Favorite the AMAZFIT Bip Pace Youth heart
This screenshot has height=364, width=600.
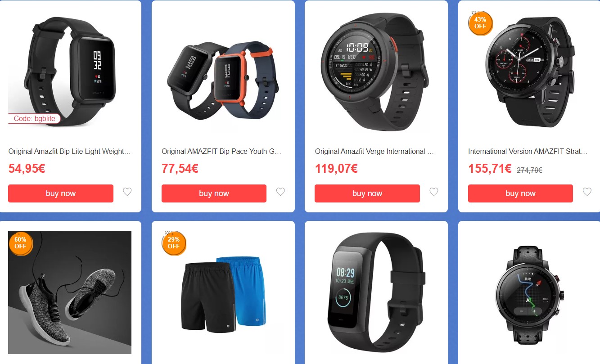coord(280,192)
